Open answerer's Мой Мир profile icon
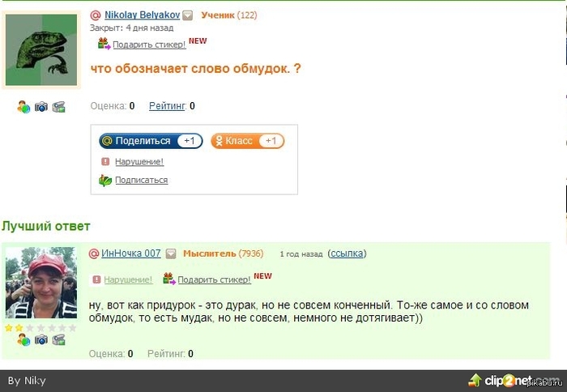Viewport: 567px width, 392px height. click(23, 340)
